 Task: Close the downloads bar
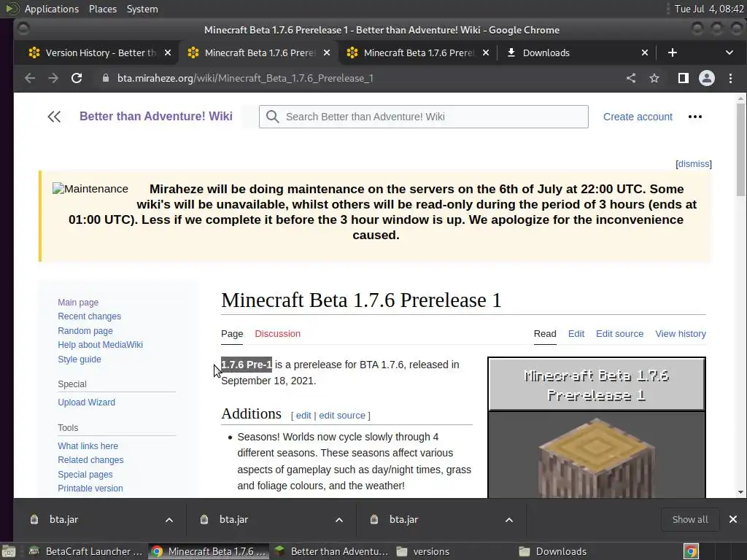pyautogui.click(x=733, y=519)
